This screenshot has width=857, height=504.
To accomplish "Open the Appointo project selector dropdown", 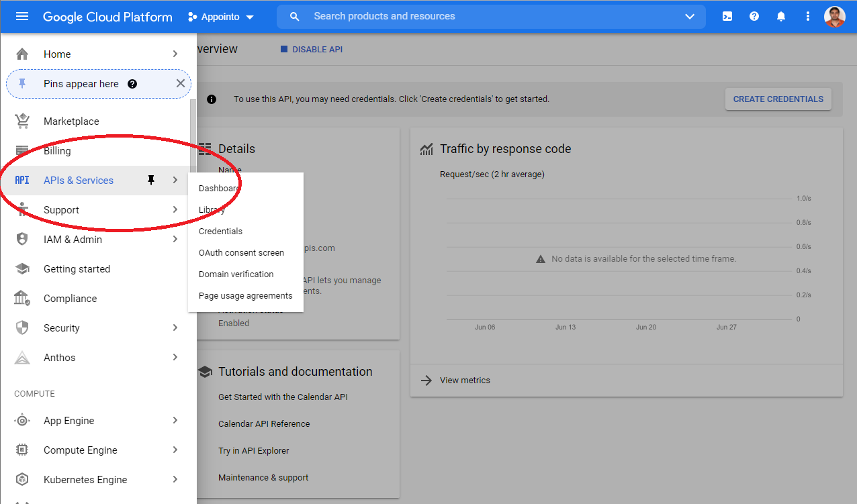I will 221,17.
